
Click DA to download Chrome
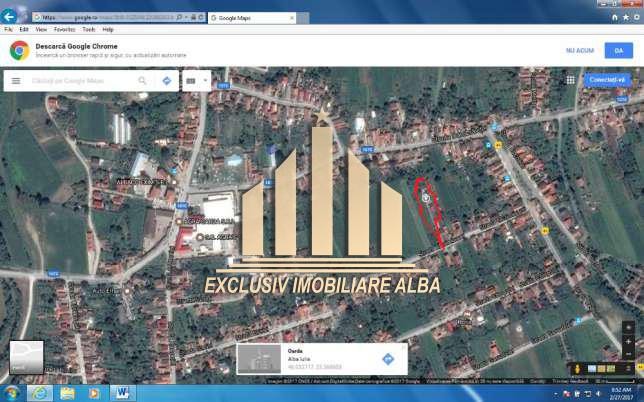(x=619, y=51)
